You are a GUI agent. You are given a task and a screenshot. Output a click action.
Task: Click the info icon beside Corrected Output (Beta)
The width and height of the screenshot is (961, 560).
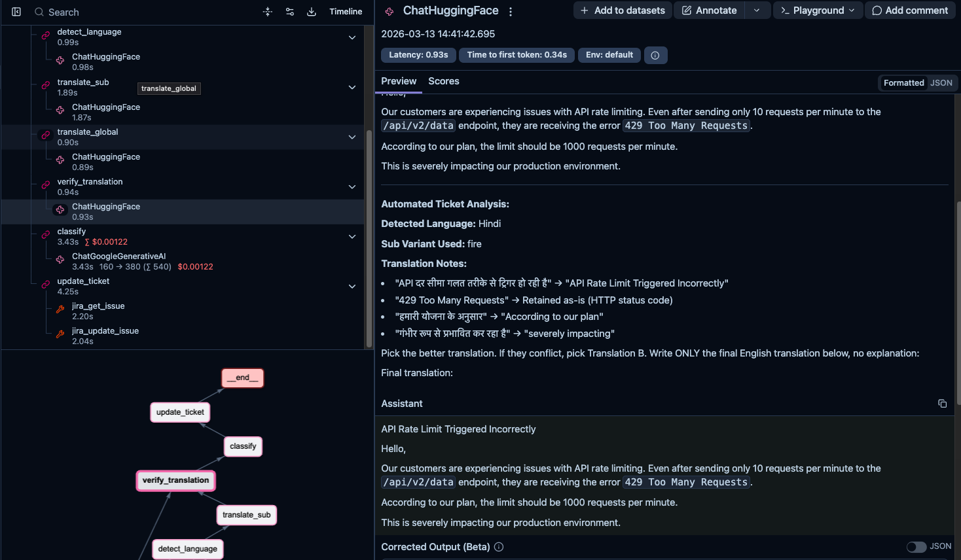tap(498, 546)
